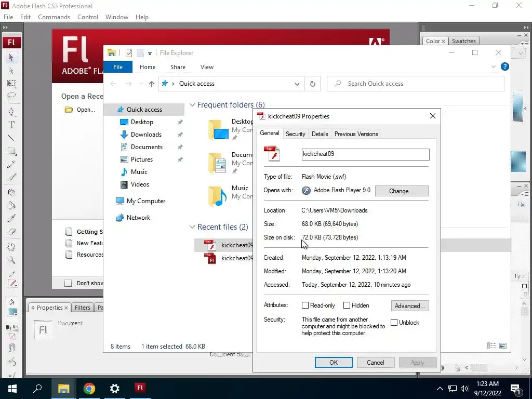Open the Window menu in Flash
Image resolution: width=532 pixels, height=399 pixels.
(117, 17)
